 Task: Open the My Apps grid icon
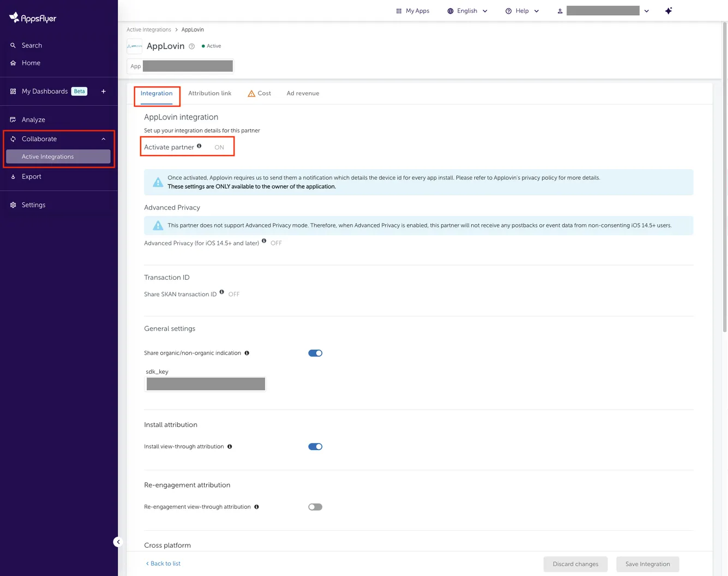399,10
